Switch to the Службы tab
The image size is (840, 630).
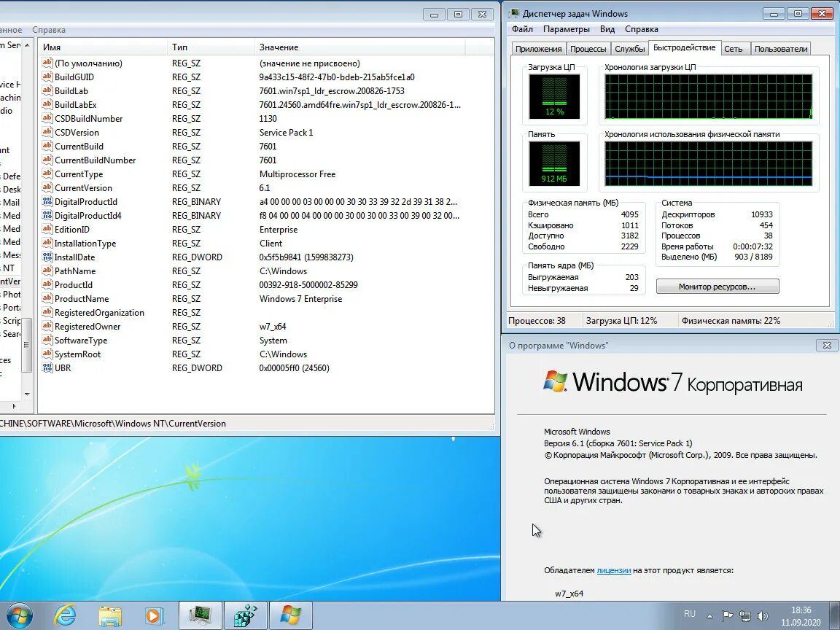[629, 49]
